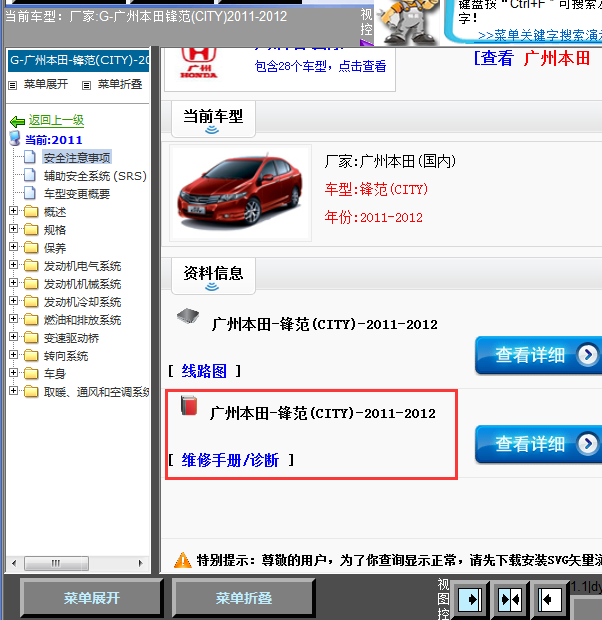Click the 返回上一级 link
The image size is (602, 620).
(56, 120)
